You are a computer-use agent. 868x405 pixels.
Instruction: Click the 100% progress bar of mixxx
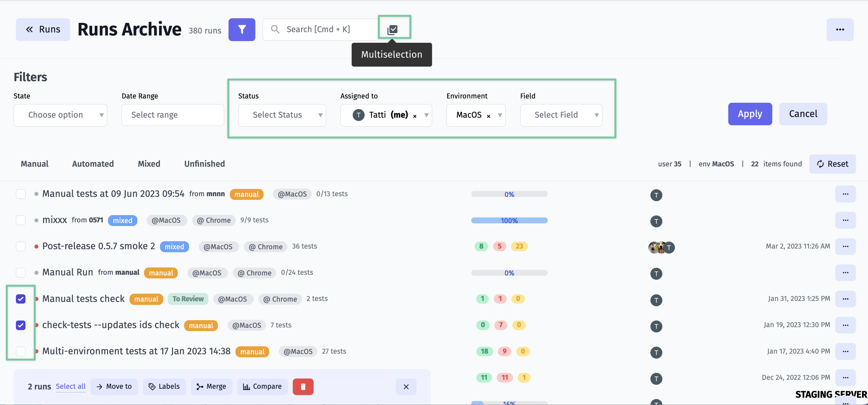[509, 220]
